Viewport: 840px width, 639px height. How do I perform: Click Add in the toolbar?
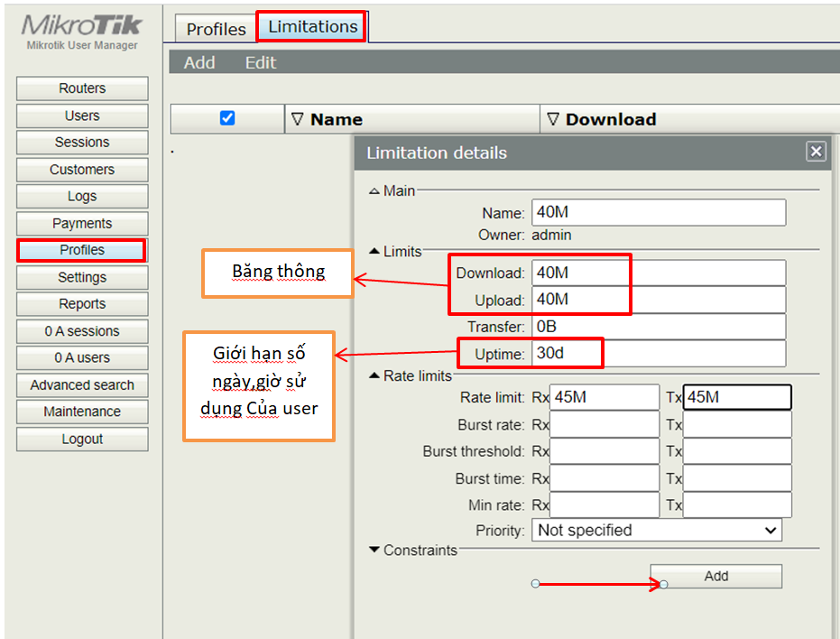(x=199, y=62)
